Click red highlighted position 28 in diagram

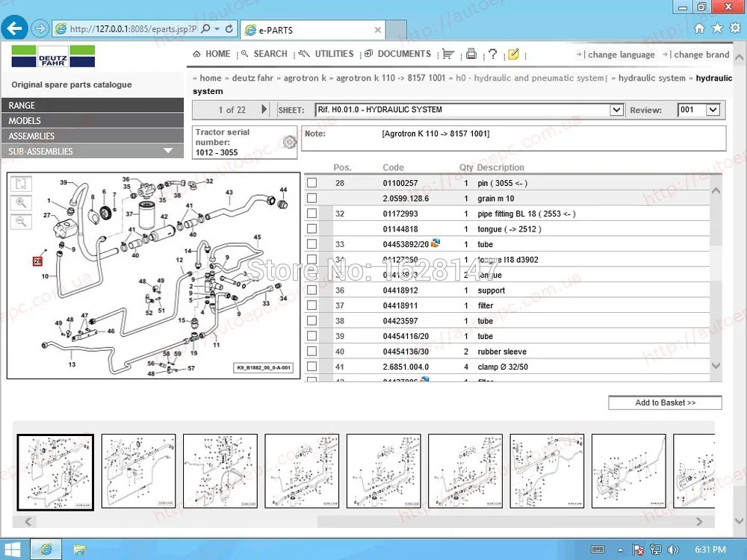pos(37,261)
